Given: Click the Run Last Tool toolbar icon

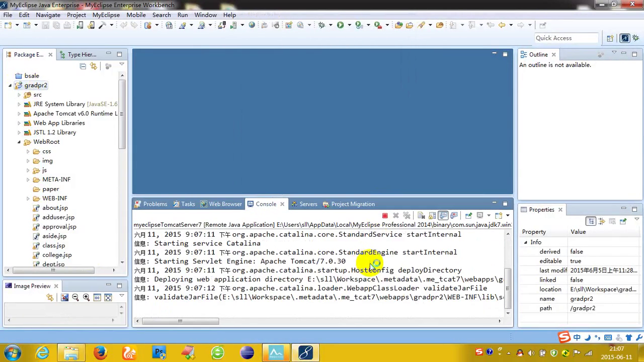Looking at the screenshot, I should point(378,25).
